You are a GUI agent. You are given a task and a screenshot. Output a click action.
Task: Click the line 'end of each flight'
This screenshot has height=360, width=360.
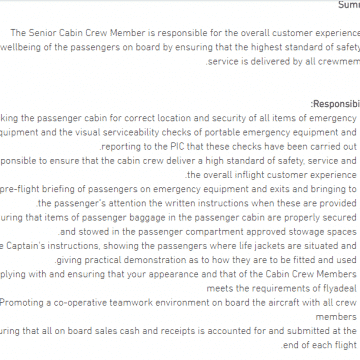(319, 345)
